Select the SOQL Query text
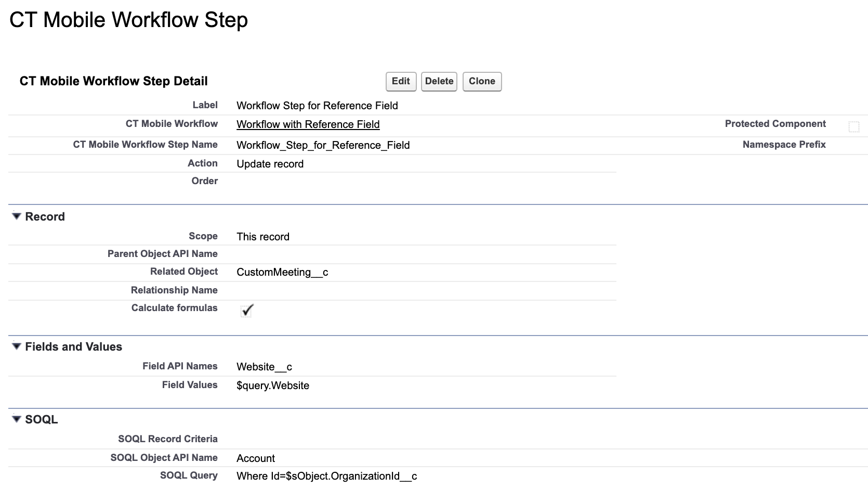Image resolution: width=868 pixels, height=489 pixels. pyautogui.click(x=327, y=475)
